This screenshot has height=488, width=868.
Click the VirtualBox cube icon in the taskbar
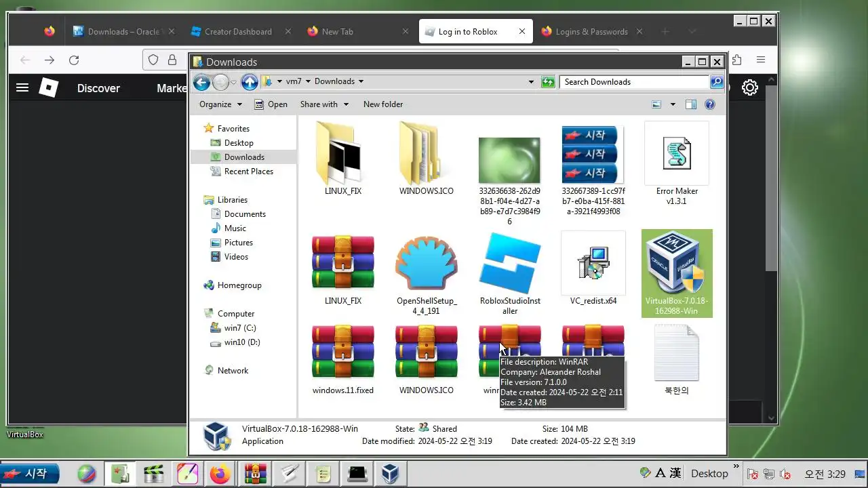click(x=390, y=474)
